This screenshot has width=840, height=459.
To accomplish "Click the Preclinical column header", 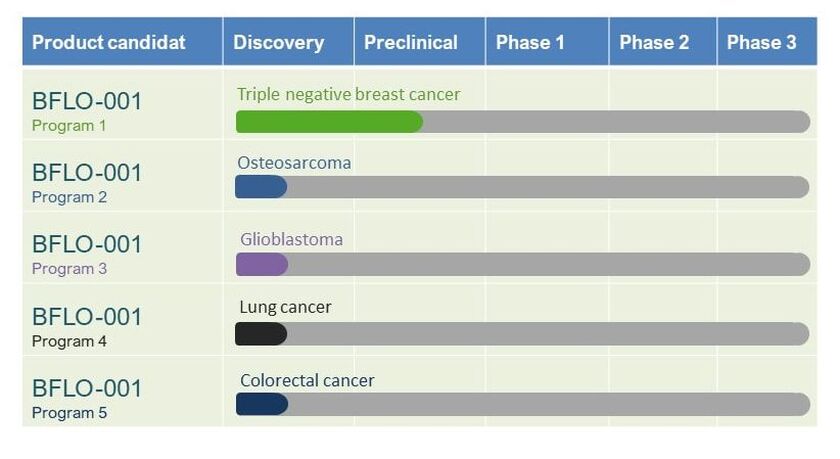I will click(419, 42).
